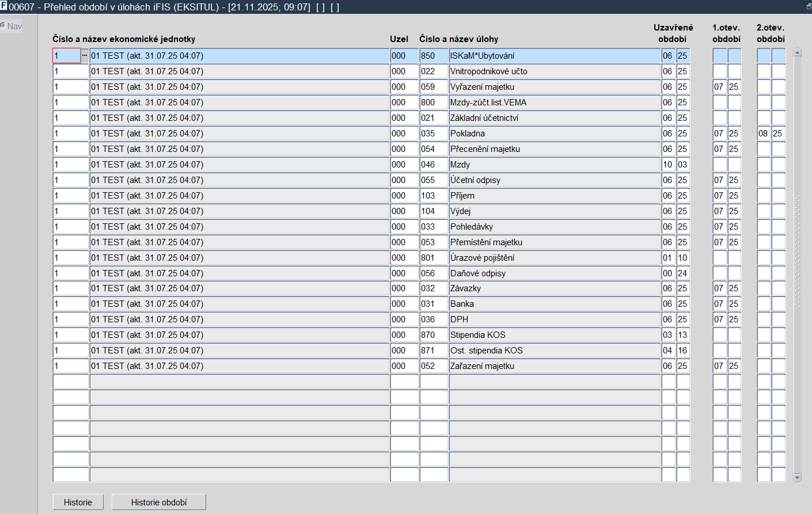Select the economic unit number in Závazky row

click(71, 288)
